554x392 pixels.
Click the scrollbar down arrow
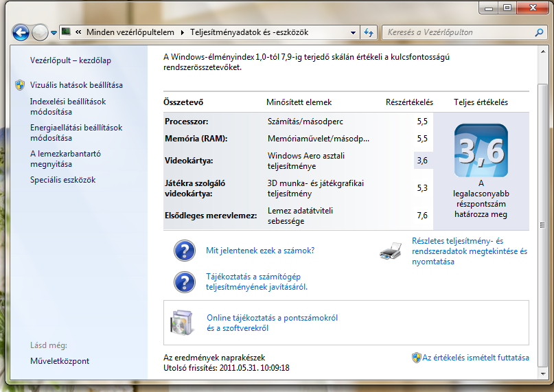pos(543,373)
